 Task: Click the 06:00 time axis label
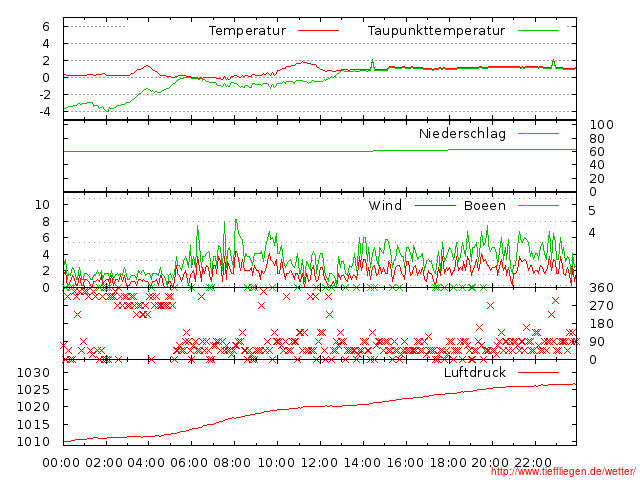click(x=189, y=463)
